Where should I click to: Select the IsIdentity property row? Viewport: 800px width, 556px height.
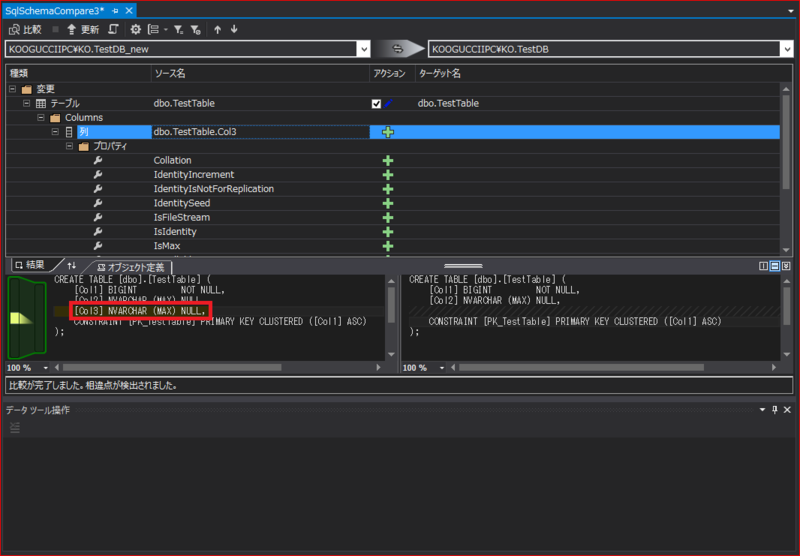pyautogui.click(x=392, y=232)
